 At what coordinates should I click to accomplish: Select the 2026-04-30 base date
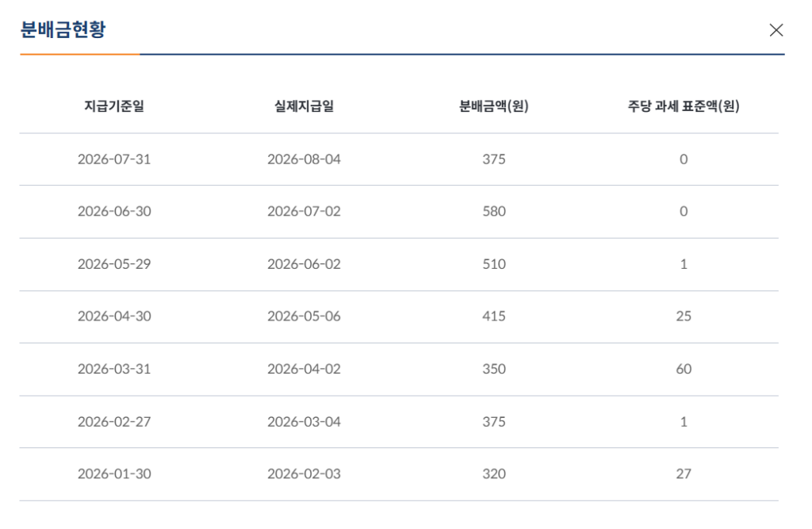point(114,316)
